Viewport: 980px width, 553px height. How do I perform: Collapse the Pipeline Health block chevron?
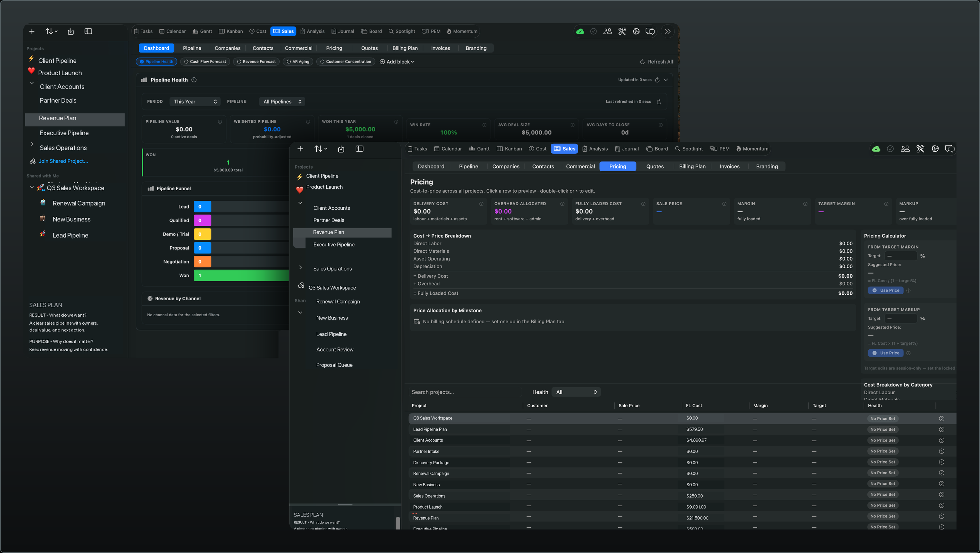pos(666,80)
